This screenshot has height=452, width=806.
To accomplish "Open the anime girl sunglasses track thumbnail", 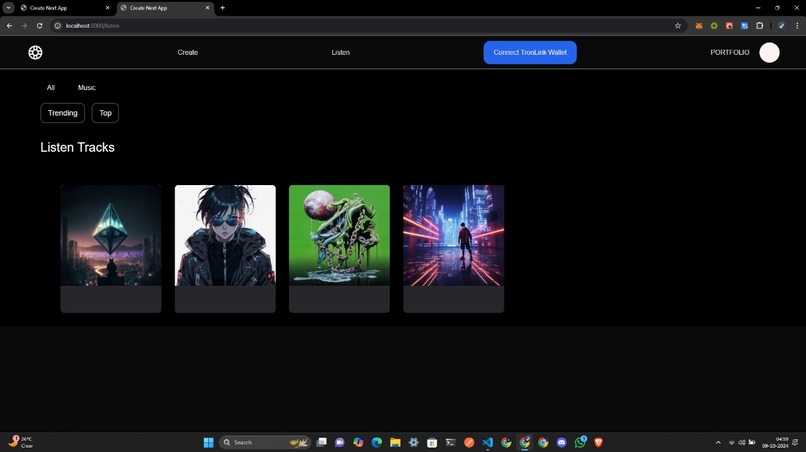I will click(x=225, y=236).
